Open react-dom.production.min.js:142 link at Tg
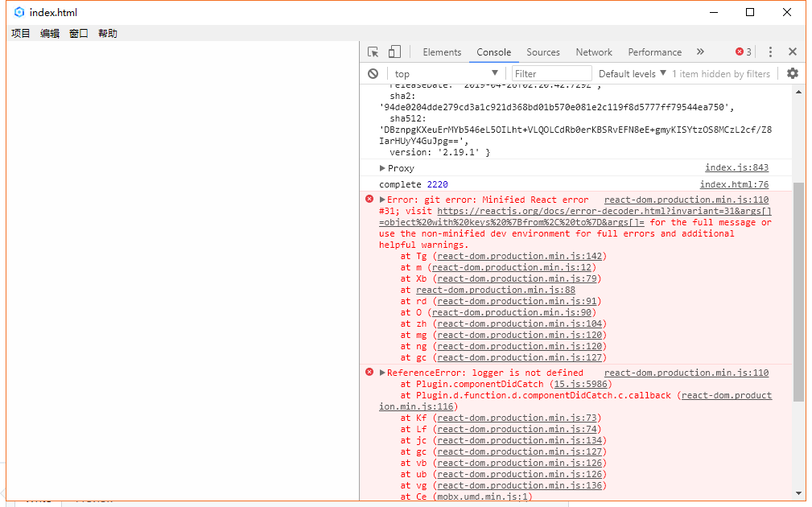 coord(520,257)
